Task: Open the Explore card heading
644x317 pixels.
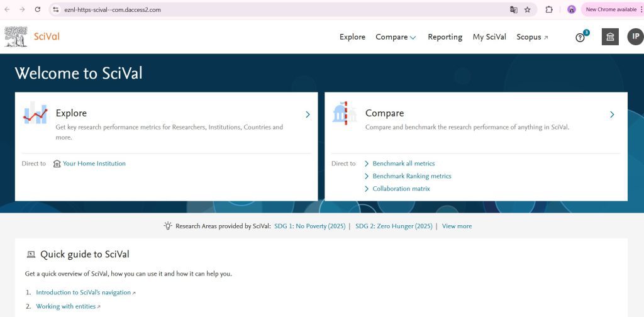Action: click(71, 113)
